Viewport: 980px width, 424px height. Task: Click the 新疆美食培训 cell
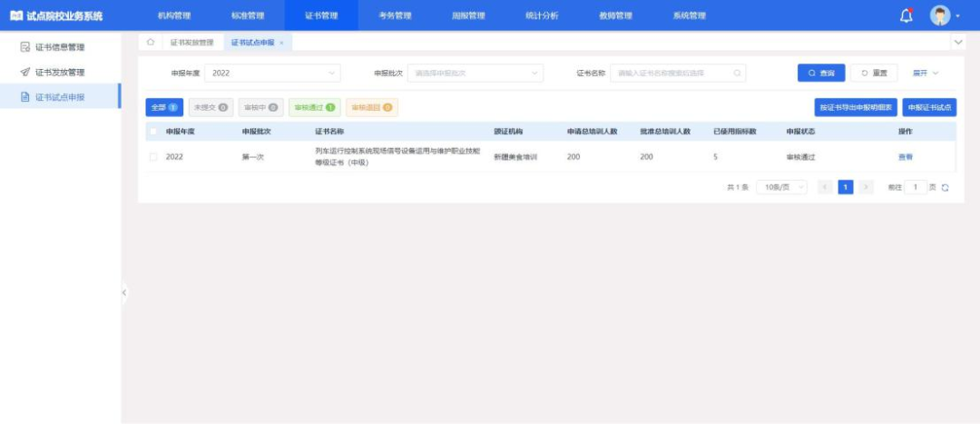(x=515, y=157)
